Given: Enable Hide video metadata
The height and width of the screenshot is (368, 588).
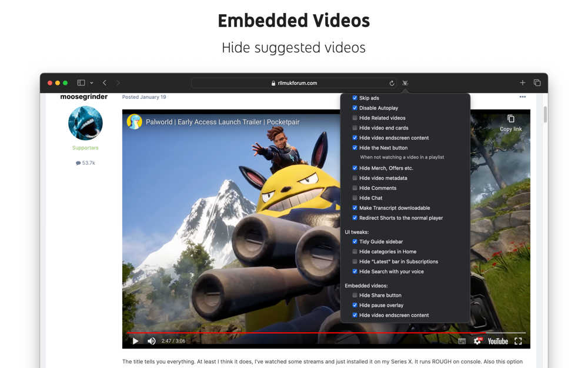Looking at the screenshot, I should click(355, 178).
